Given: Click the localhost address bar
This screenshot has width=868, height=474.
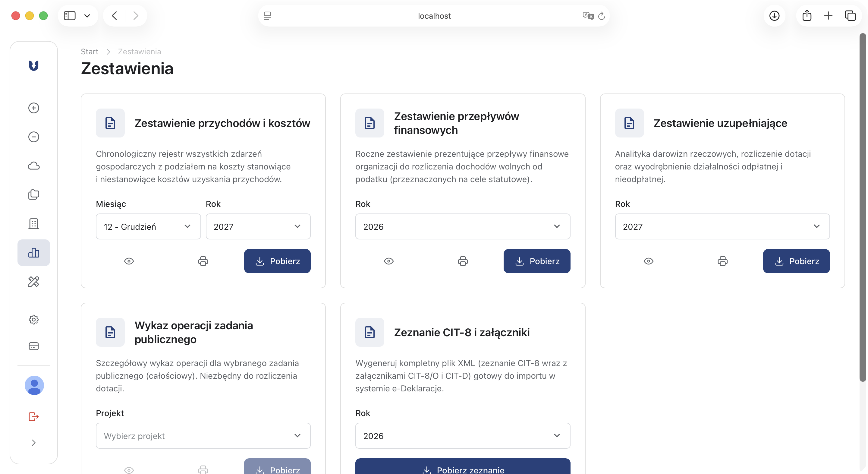Looking at the screenshot, I should click(434, 16).
